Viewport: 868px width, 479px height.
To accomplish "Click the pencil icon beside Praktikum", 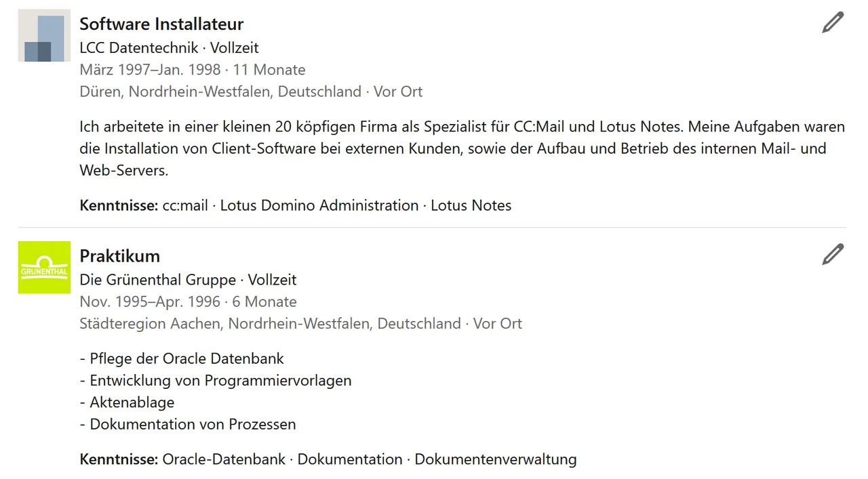I will 833,254.
